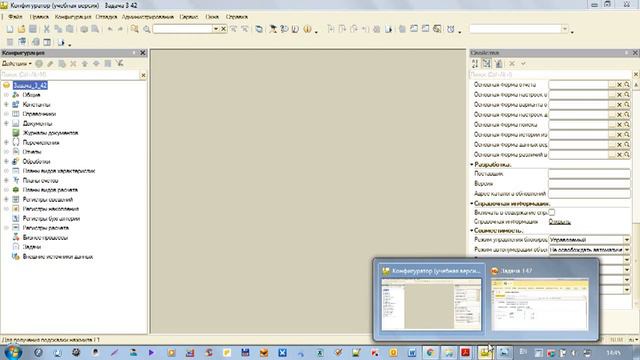Click the Find binoculars icon in toolbar
The width and height of the screenshot is (640, 360).
[x=134, y=29]
